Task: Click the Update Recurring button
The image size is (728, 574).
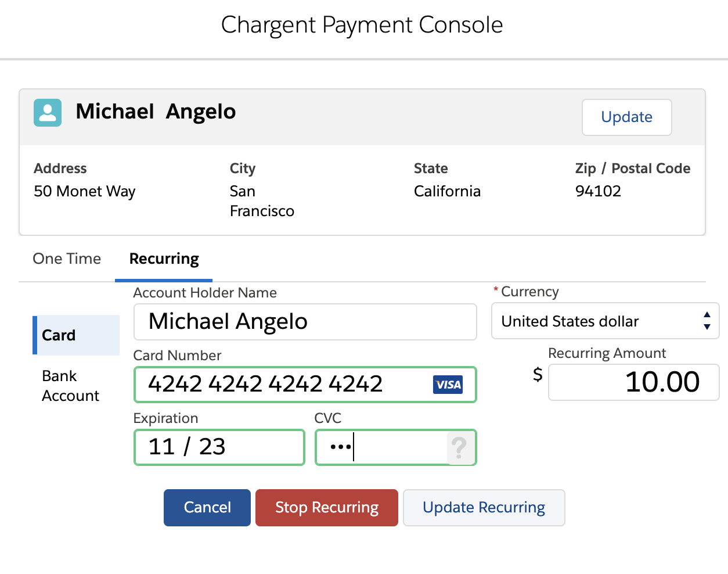Action: coord(484,508)
